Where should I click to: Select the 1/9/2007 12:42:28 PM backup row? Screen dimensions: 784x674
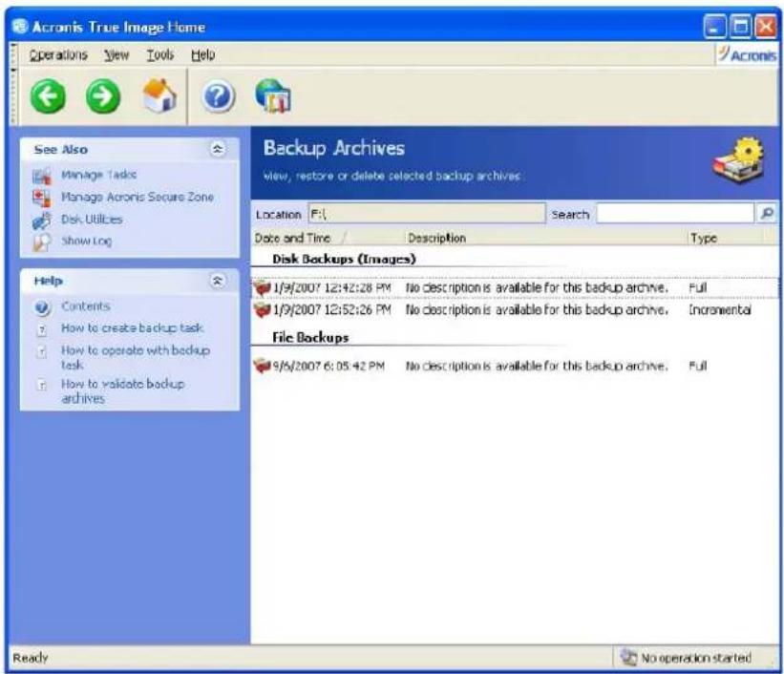(515, 288)
